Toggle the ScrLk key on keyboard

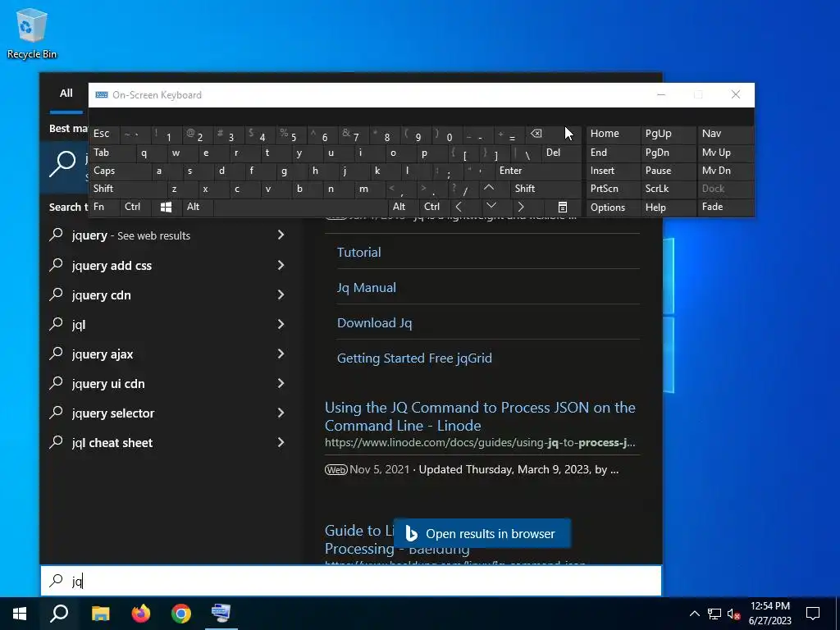click(x=668, y=189)
